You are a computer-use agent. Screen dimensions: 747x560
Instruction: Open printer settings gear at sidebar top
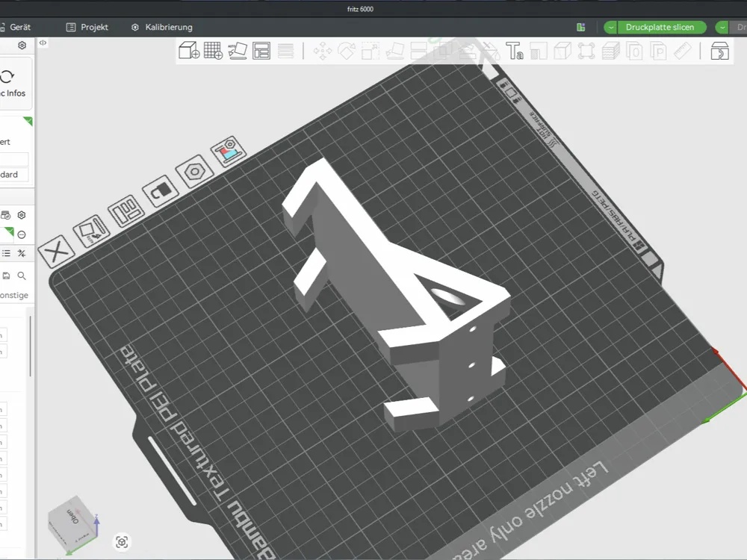22,46
